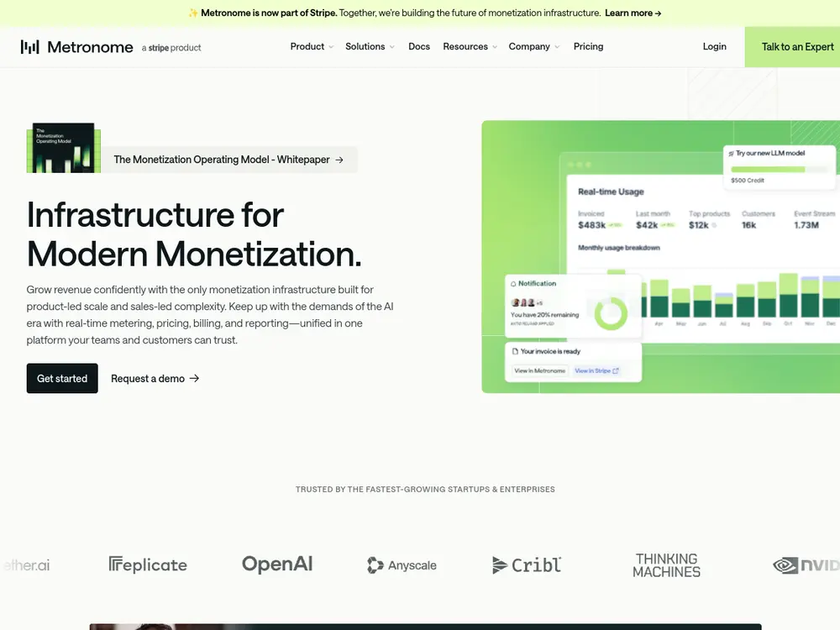Click the LLM model credit progress bar
The width and height of the screenshot is (840, 630).
point(779,170)
